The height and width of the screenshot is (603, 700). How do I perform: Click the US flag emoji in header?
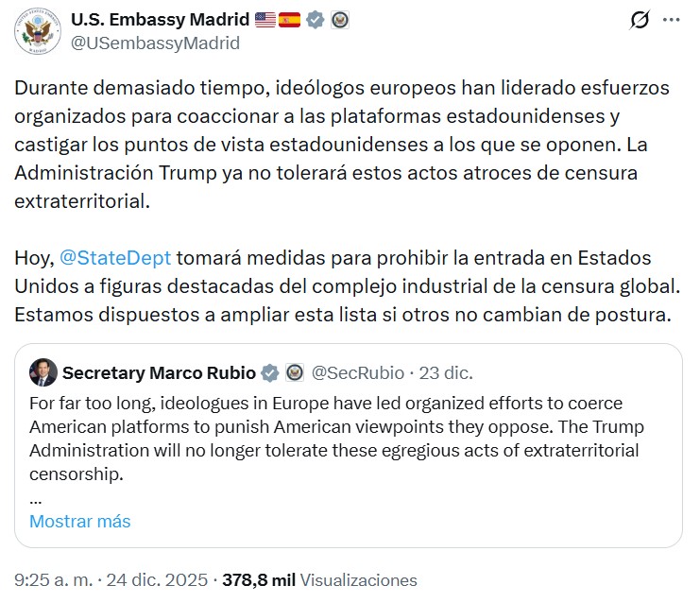click(265, 20)
